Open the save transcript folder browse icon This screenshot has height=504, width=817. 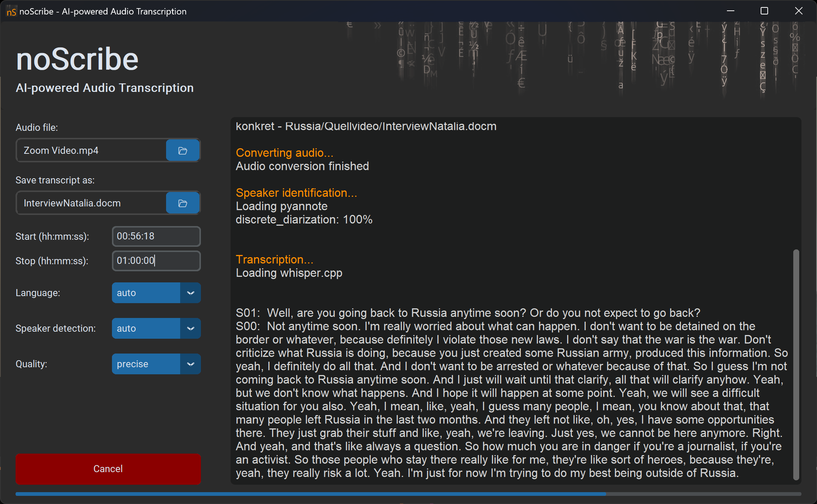coord(182,203)
